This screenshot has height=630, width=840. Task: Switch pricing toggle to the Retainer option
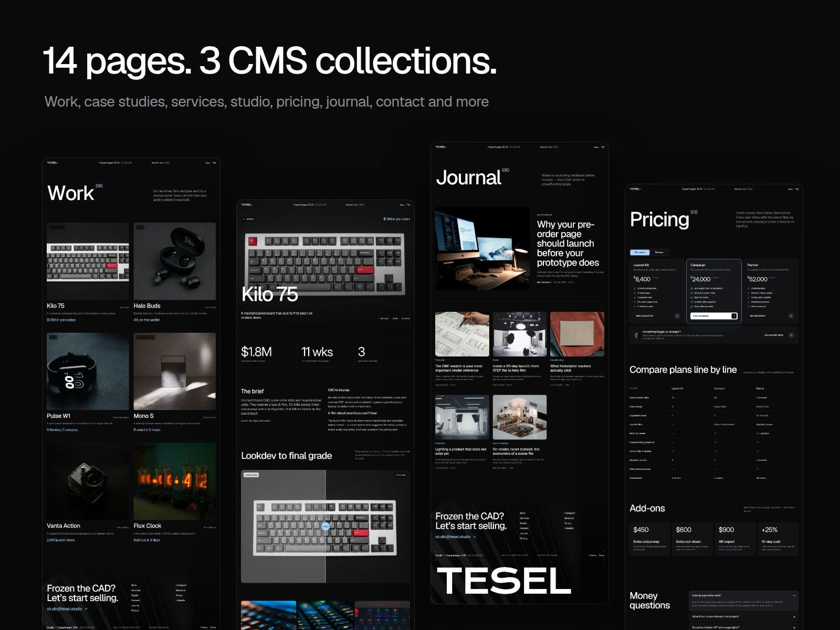pyautogui.click(x=659, y=252)
